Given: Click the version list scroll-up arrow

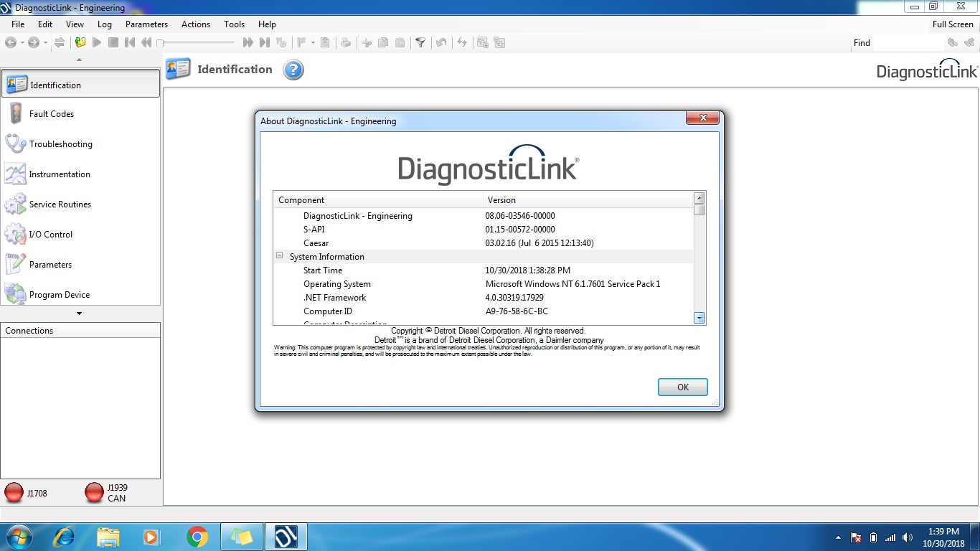Looking at the screenshot, I should coord(699,198).
